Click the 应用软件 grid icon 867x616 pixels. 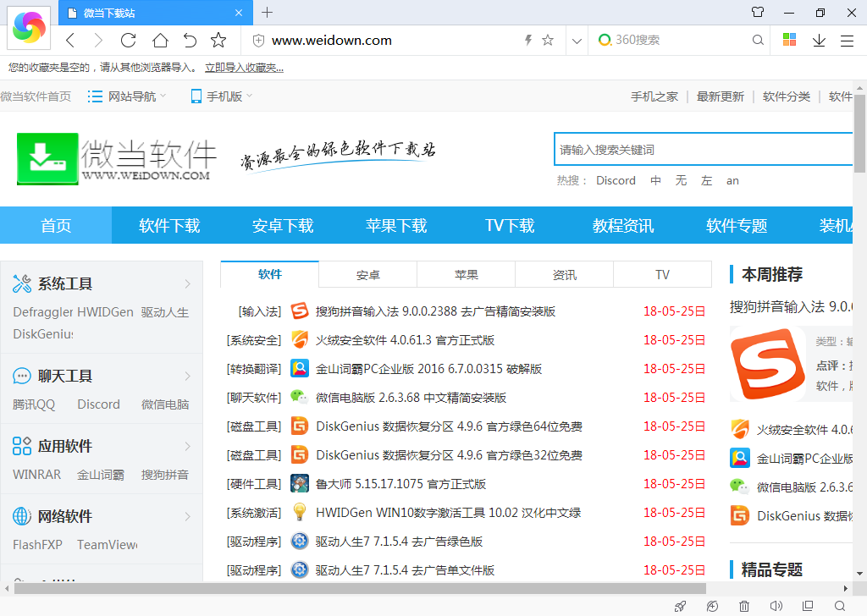[x=22, y=446]
